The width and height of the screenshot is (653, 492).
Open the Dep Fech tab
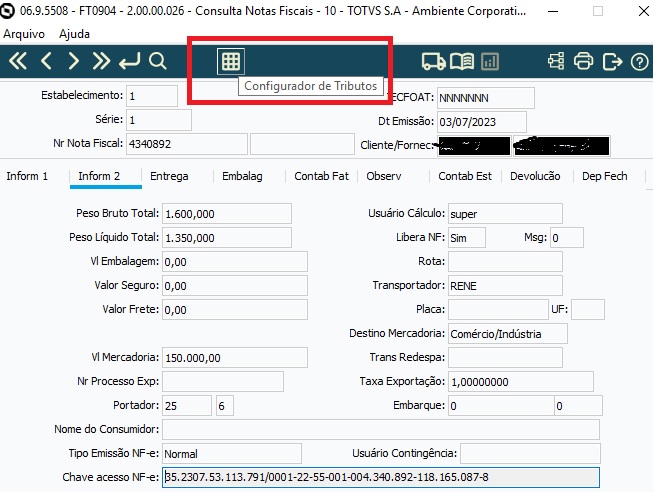click(x=605, y=176)
